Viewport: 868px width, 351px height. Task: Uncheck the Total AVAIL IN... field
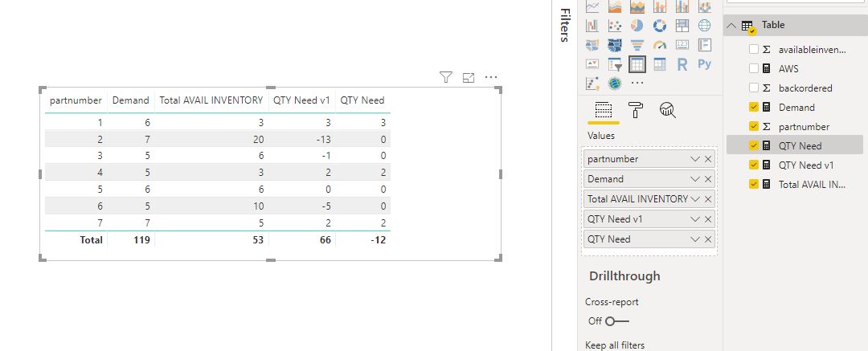point(753,185)
